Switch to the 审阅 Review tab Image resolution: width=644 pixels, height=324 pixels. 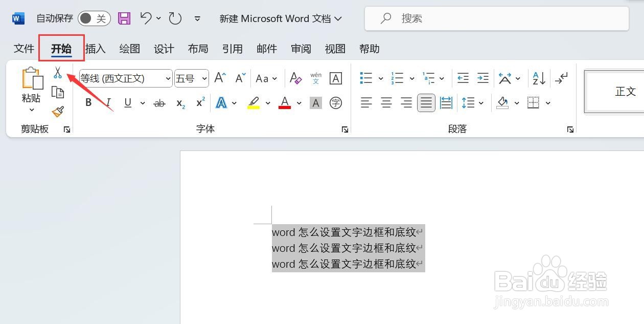click(x=301, y=49)
